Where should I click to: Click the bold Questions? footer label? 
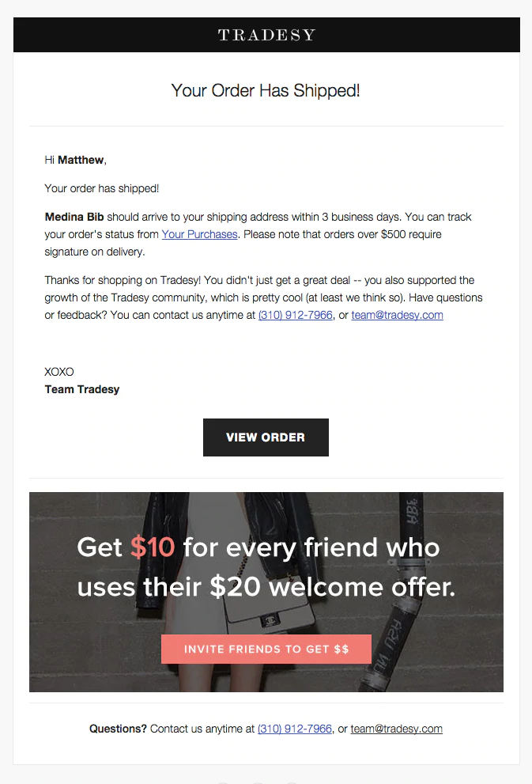tap(118, 729)
